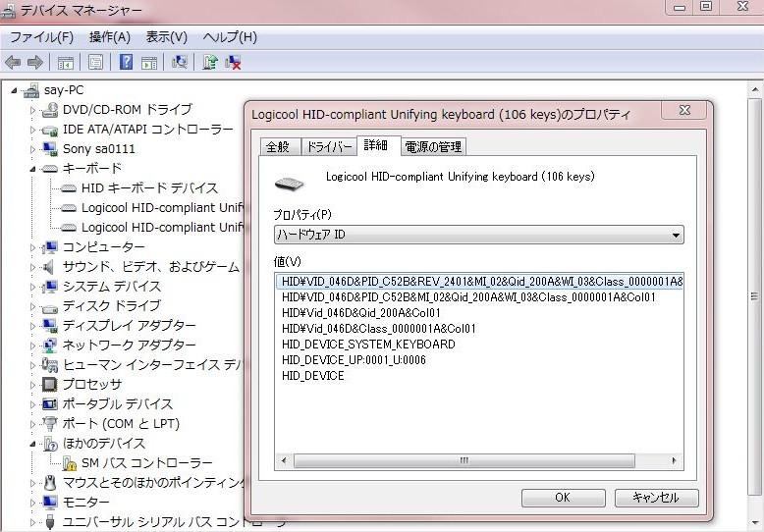Click the action pane toolbar icon
Screen dimensions: 764x532
(x=149, y=63)
